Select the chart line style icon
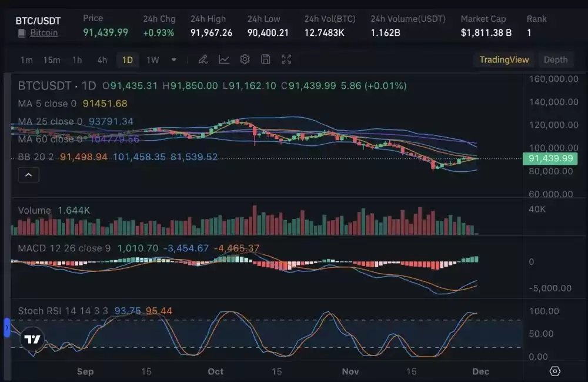The width and height of the screenshot is (588, 382). (x=223, y=59)
